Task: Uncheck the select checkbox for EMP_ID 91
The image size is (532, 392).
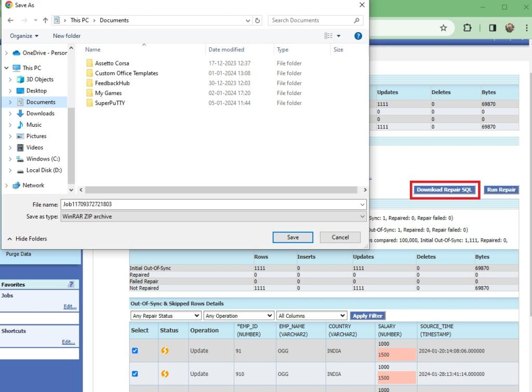Action: click(135, 350)
